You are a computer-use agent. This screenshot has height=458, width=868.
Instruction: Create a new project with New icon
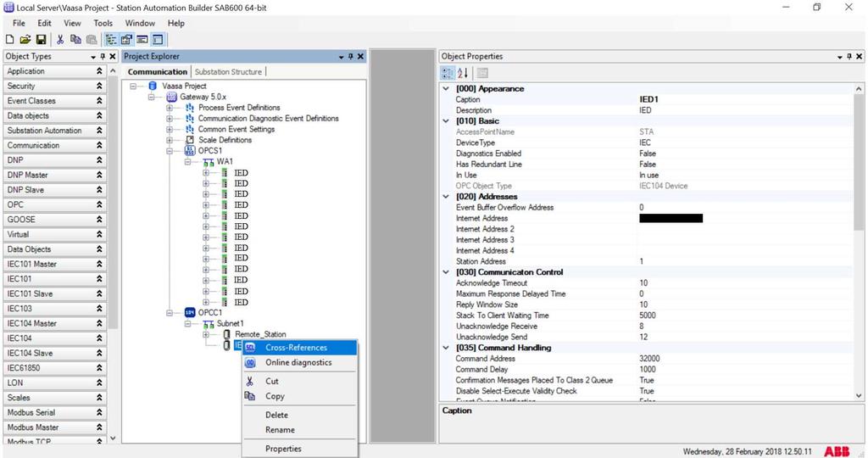click(9, 39)
